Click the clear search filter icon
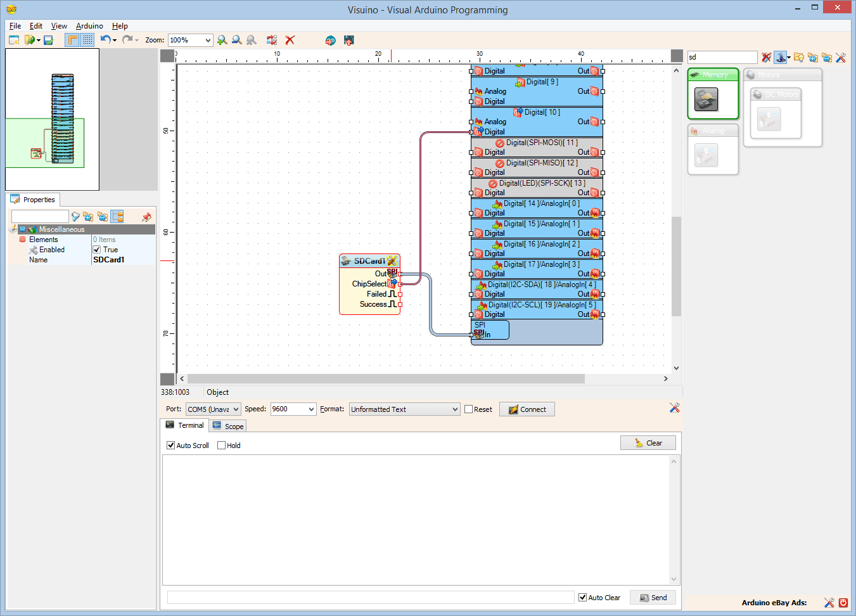Image resolution: width=856 pixels, height=616 pixels. pos(767,58)
